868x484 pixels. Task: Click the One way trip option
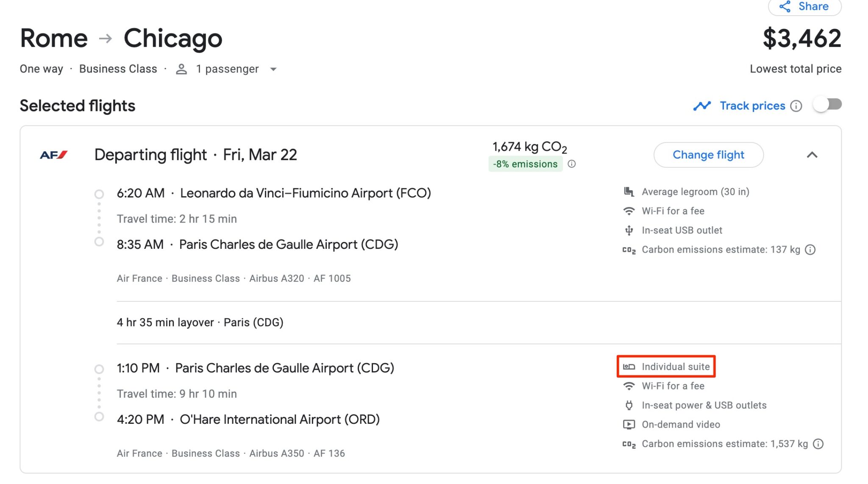click(41, 69)
